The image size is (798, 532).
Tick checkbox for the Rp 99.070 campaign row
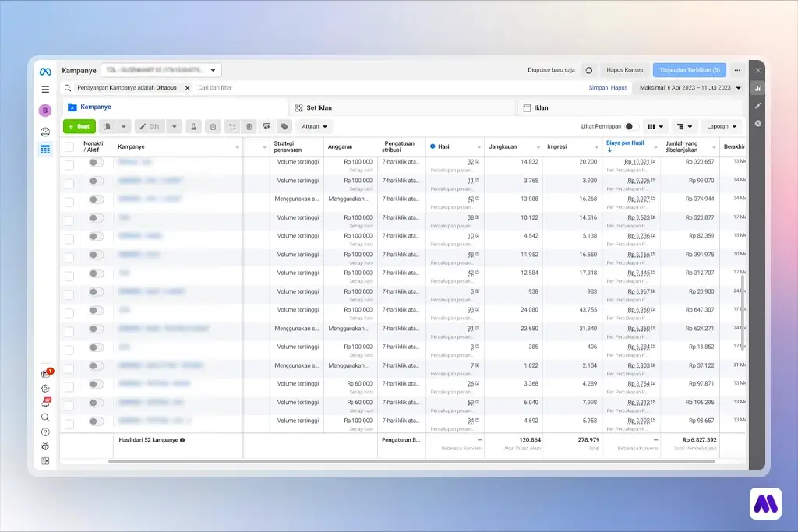69,184
